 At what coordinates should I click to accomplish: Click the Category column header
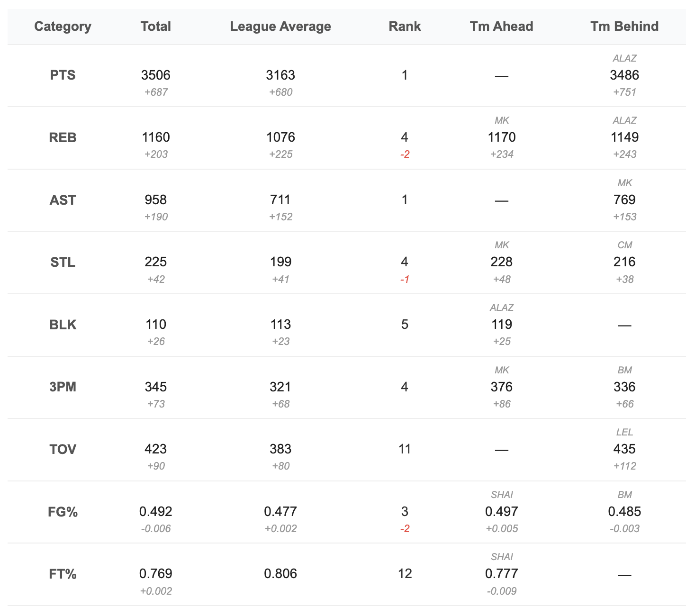[x=63, y=27]
